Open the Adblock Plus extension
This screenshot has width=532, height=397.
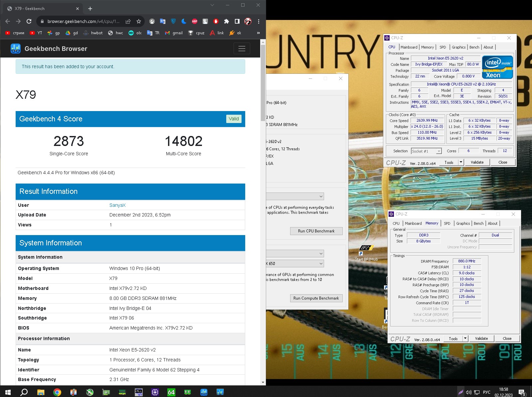(x=195, y=21)
